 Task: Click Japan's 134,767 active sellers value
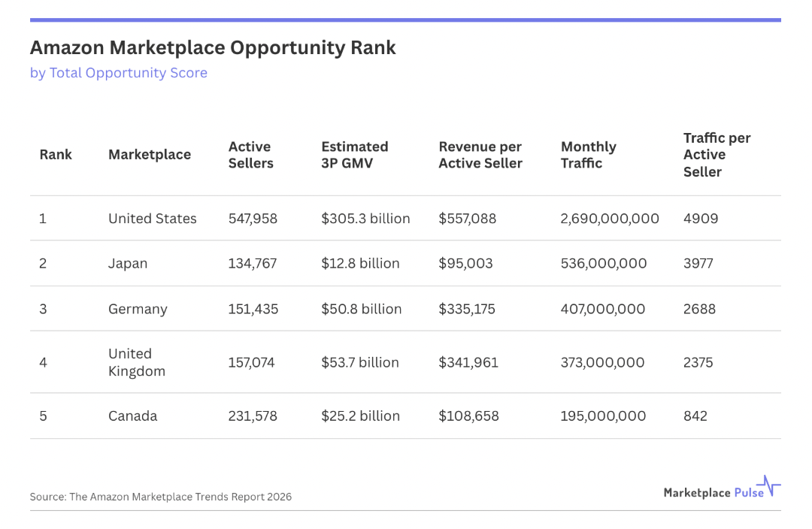click(253, 264)
